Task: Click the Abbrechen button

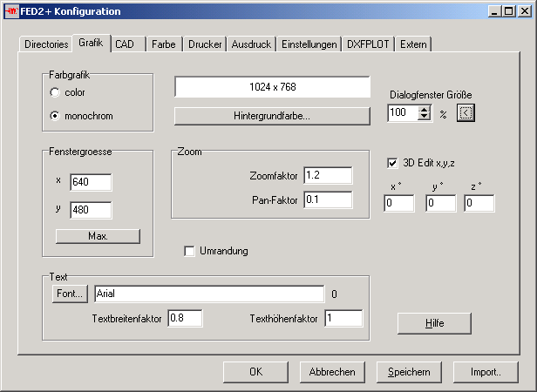Action: tap(332, 372)
